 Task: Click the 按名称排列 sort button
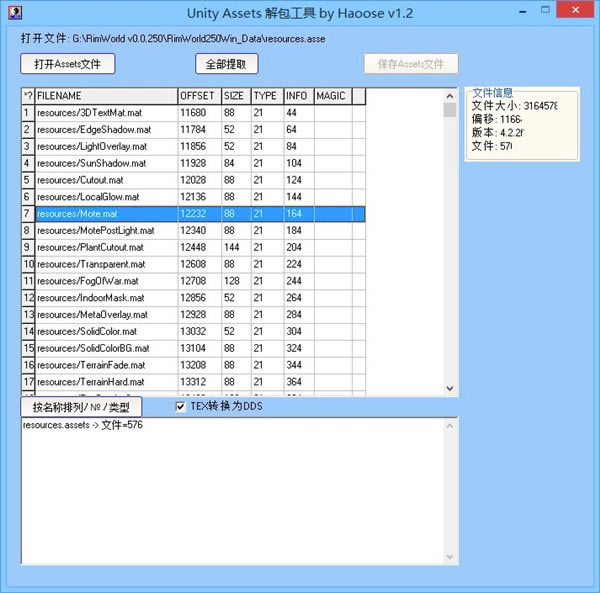[x=81, y=407]
